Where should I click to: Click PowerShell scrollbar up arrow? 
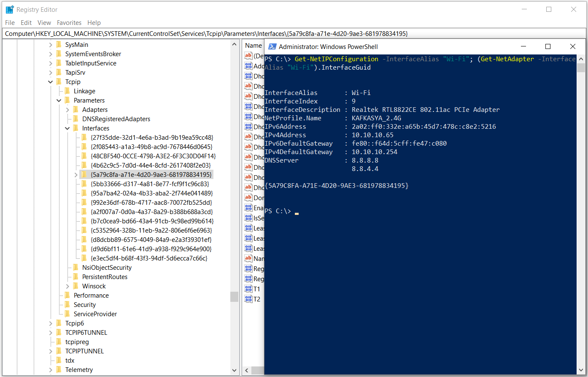[x=581, y=59]
